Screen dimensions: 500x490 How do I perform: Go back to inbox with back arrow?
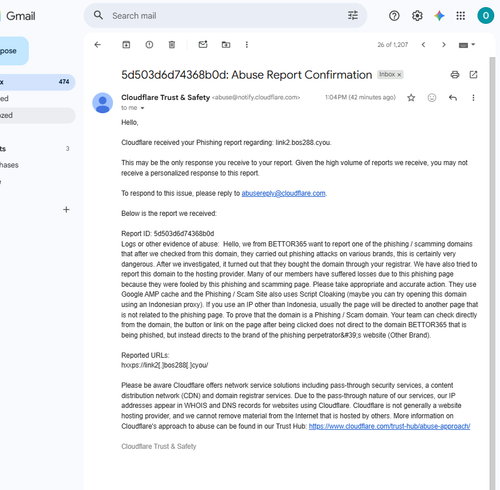(x=97, y=45)
